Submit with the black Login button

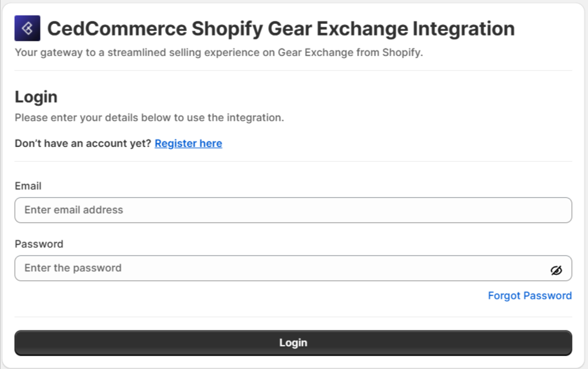[293, 343]
